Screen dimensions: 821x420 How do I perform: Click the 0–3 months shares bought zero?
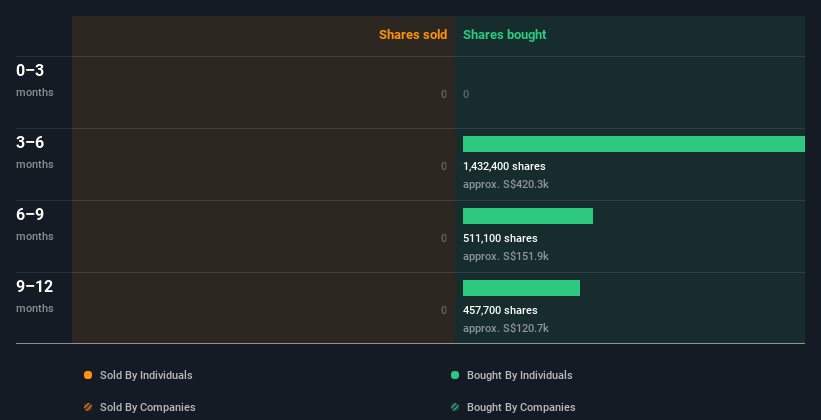tap(466, 94)
